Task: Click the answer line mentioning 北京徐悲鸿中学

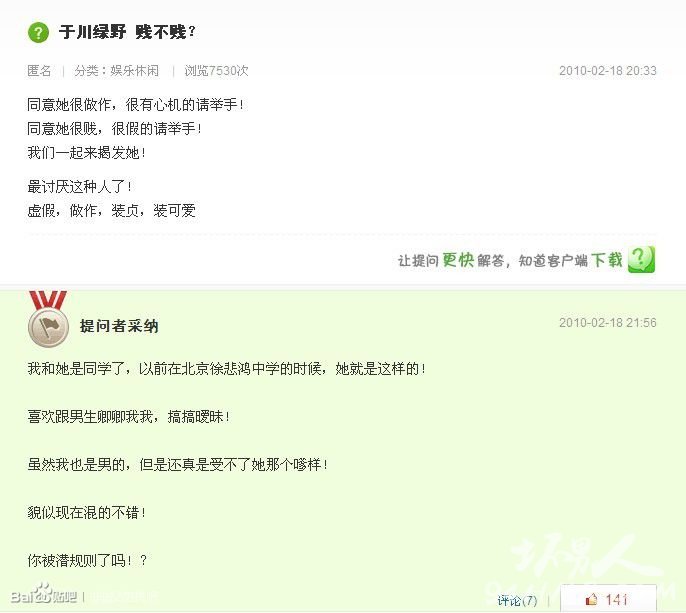Action: 227,369
